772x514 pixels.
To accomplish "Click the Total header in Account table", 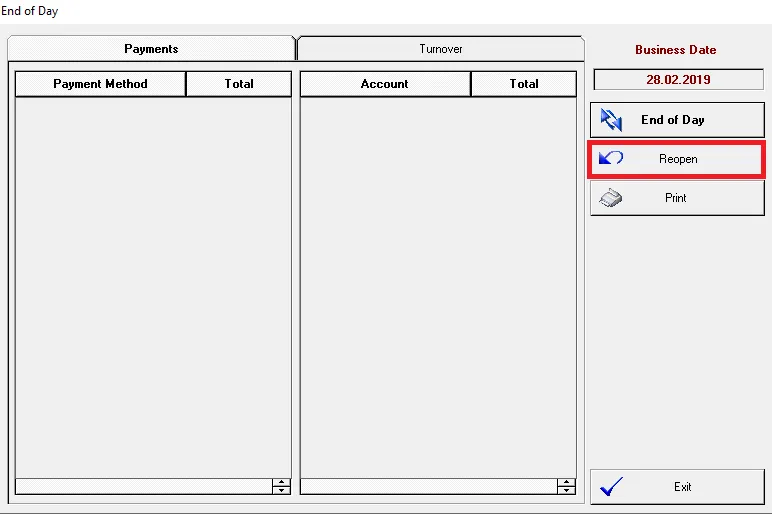I will click(524, 84).
